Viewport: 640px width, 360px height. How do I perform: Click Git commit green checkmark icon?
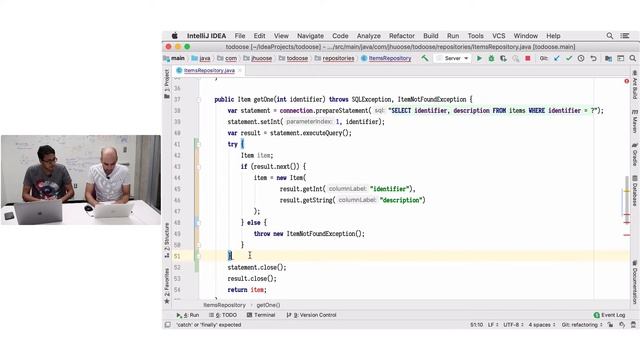(x=569, y=58)
